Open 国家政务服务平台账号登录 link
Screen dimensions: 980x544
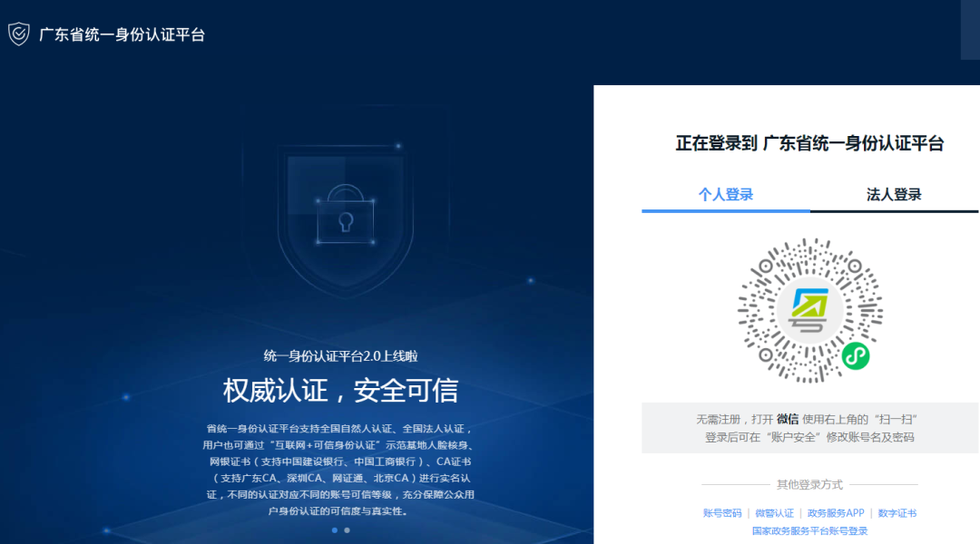(x=809, y=531)
